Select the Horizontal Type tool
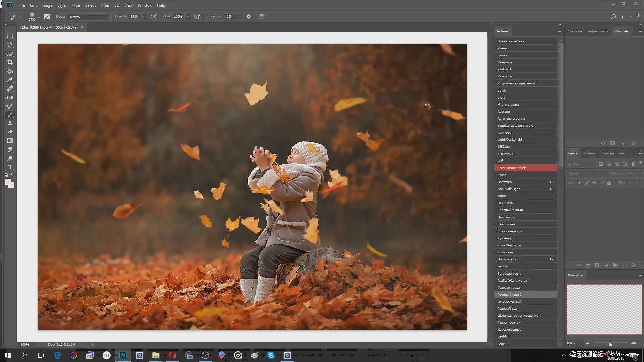644x362 pixels. (10, 167)
